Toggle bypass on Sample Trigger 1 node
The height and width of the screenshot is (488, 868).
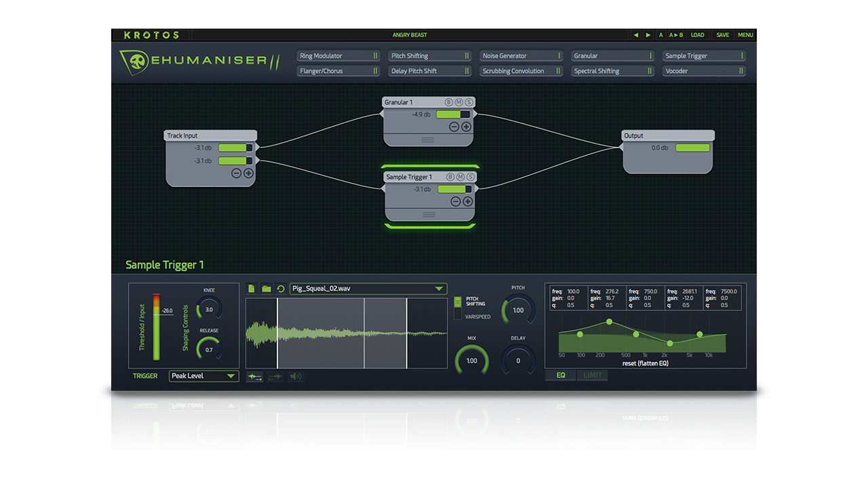449,177
